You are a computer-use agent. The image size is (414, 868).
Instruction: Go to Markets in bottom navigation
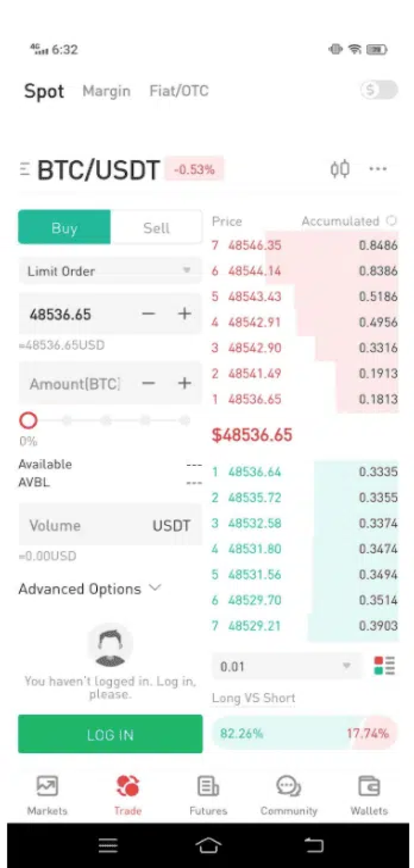tap(47, 795)
